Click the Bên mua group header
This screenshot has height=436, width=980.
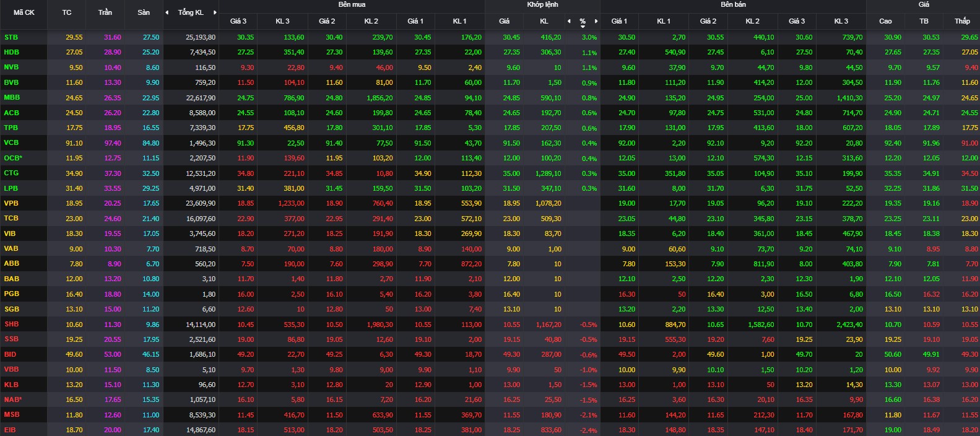tap(352, 4)
